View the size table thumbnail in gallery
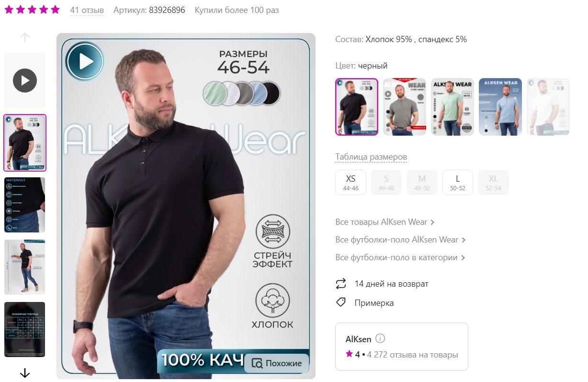This screenshot has width=588, height=382. click(25, 329)
